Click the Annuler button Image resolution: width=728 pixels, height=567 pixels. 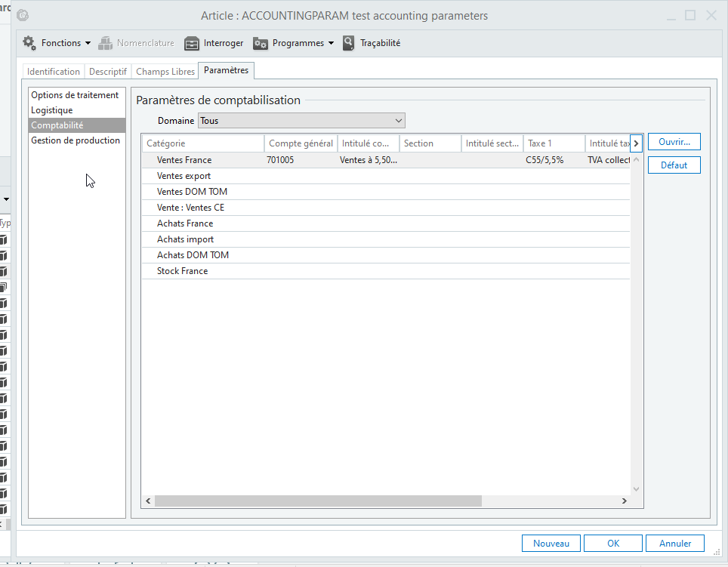[x=675, y=544]
